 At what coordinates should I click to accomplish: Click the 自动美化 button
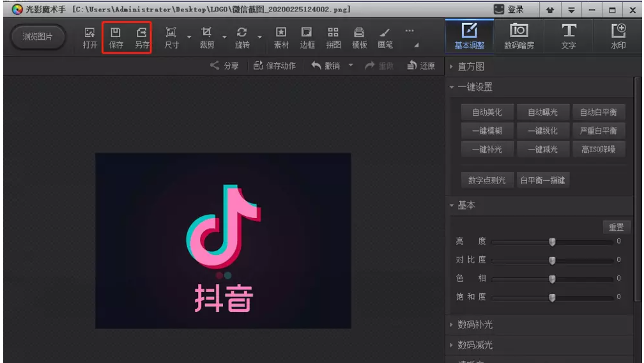[x=487, y=112]
